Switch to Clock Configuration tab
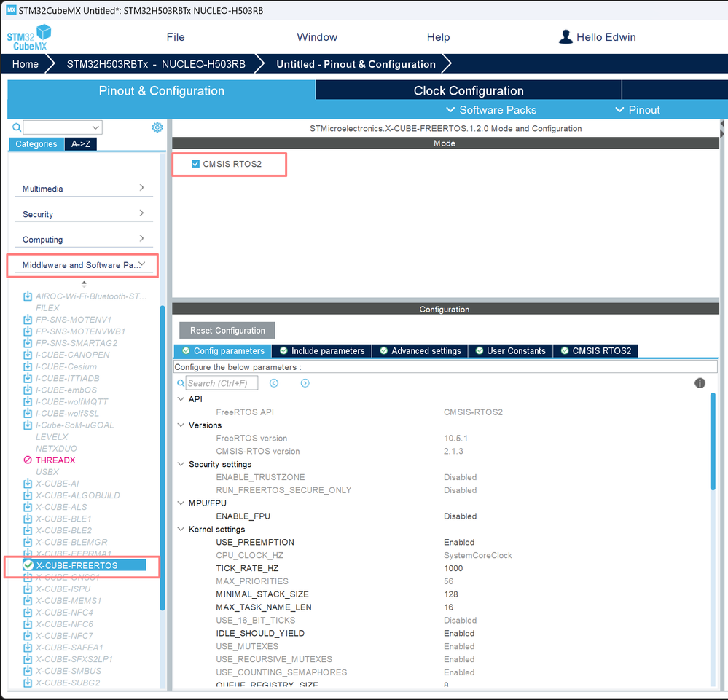728x700 pixels. coord(469,90)
